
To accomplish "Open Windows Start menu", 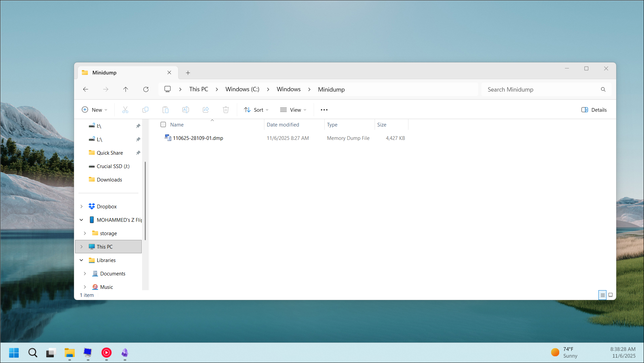I will (x=14, y=353).
